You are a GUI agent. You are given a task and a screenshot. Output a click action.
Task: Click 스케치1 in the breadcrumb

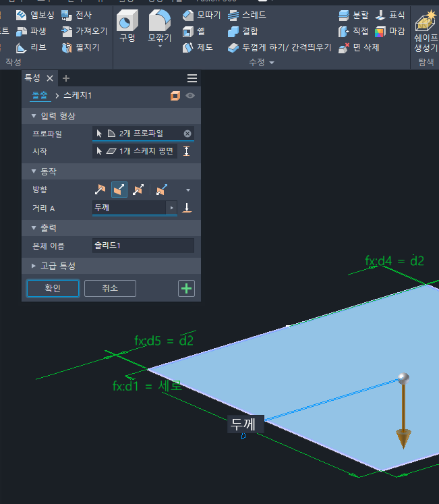coord(78,95)
